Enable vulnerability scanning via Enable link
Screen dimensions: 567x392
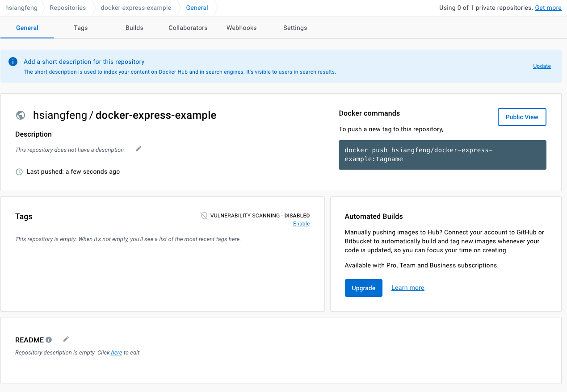tap(301, 224)
